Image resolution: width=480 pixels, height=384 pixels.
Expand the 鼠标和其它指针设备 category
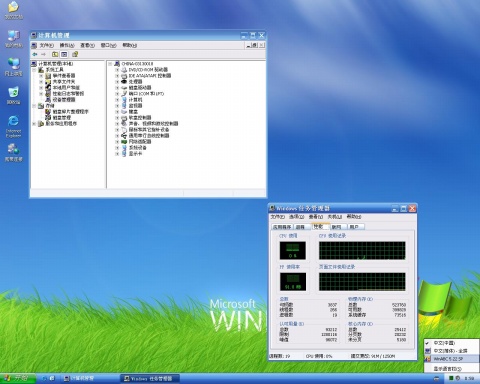coord(117,130)
